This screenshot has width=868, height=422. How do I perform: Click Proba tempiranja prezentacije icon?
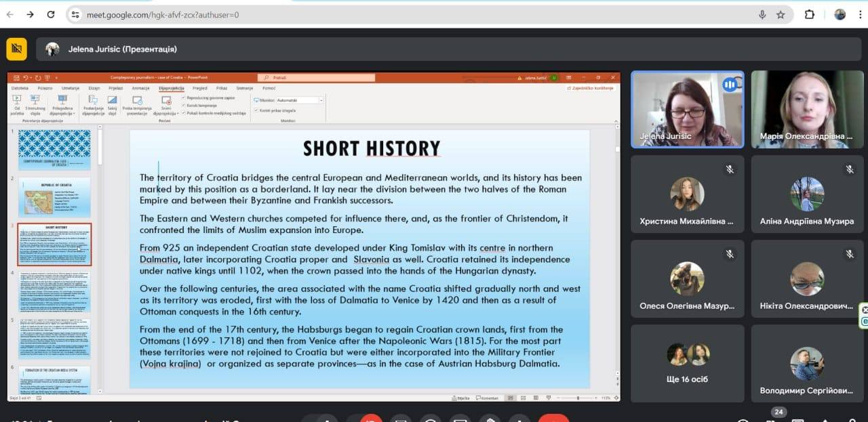coord(138,100)
